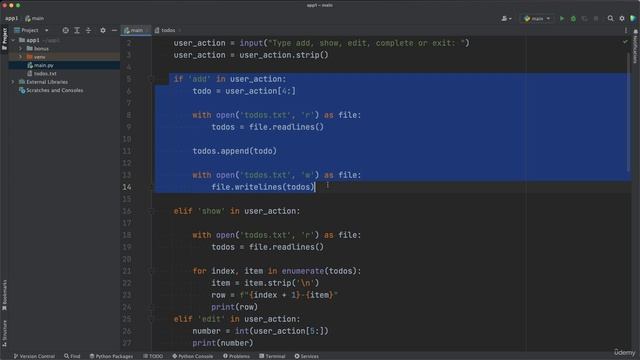Screen dimensions: 640x360
Task: Open Find tool window
Action: pos(72,356)
